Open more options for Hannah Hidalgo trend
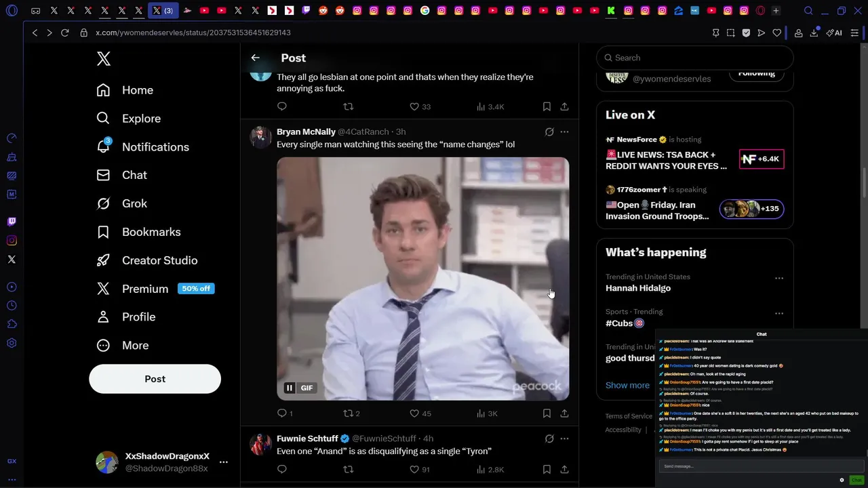 coord(779,279)
